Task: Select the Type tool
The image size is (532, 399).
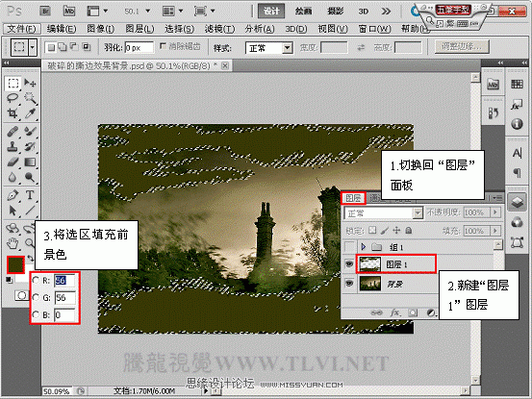Action: point(30,195)
